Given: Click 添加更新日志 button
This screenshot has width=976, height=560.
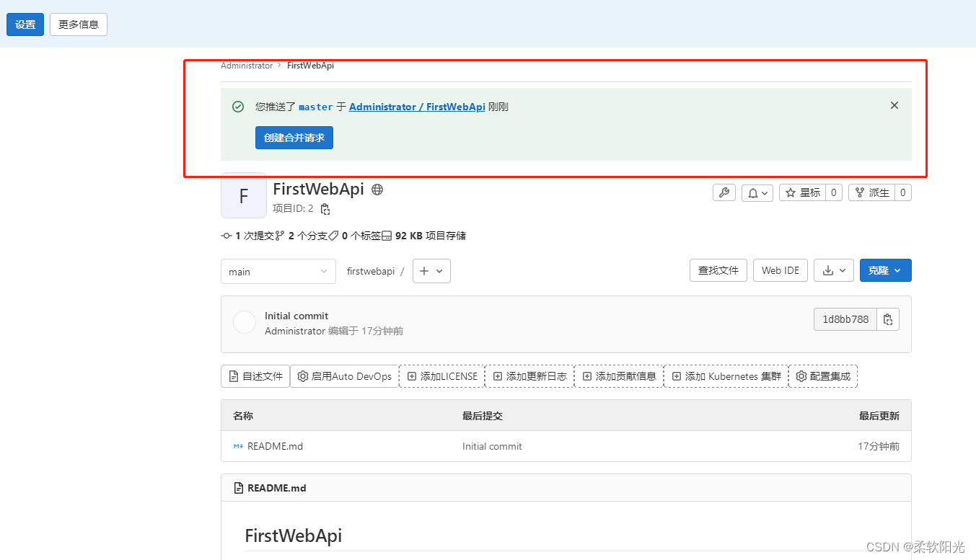Looking at the screenshot, I should (x=530, y=376).
